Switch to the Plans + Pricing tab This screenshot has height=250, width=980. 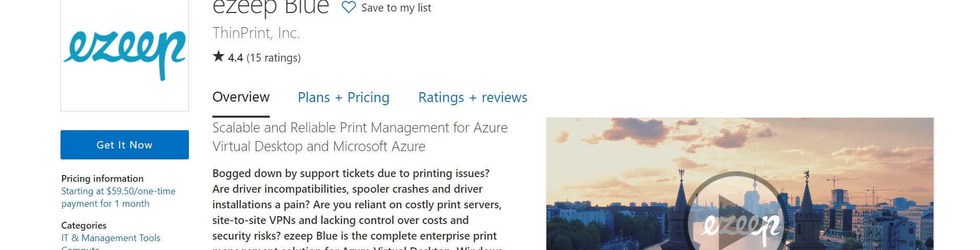[343, 97]
